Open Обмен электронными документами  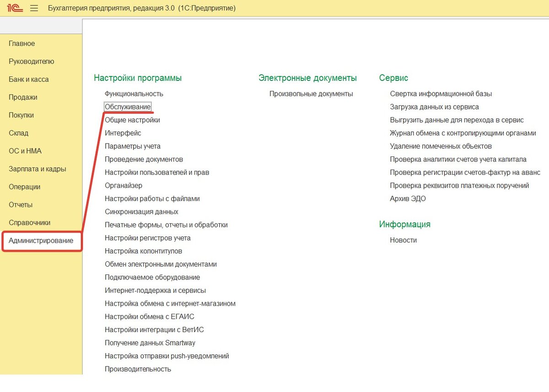[x=161, y=264]
